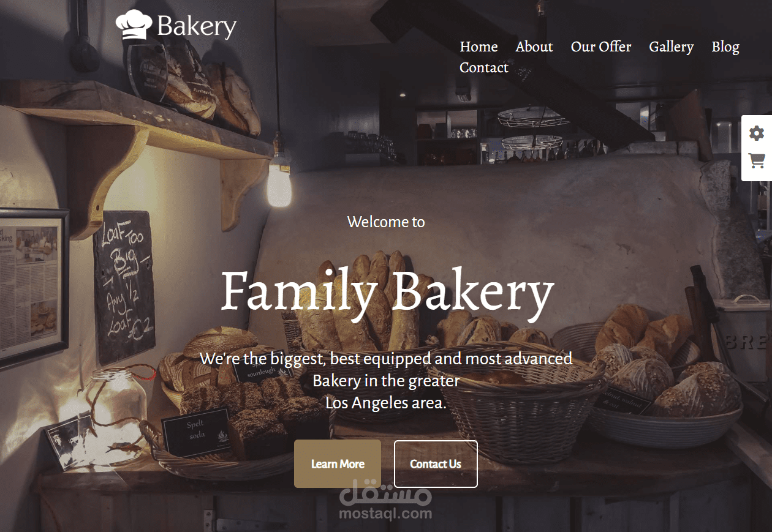Open the Our Offer page
772x532 pixels.
601,47
